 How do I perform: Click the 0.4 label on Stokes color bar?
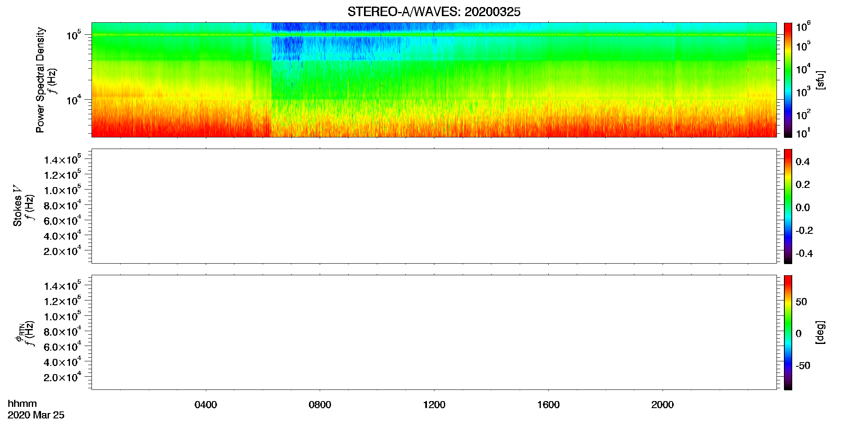click(803, 162)
